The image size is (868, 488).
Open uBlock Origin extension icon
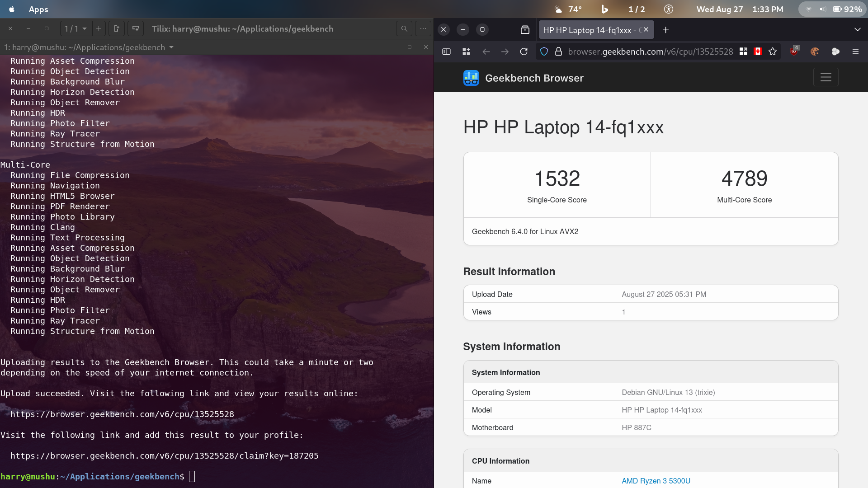pyautogui.click(x=794, y=52)
